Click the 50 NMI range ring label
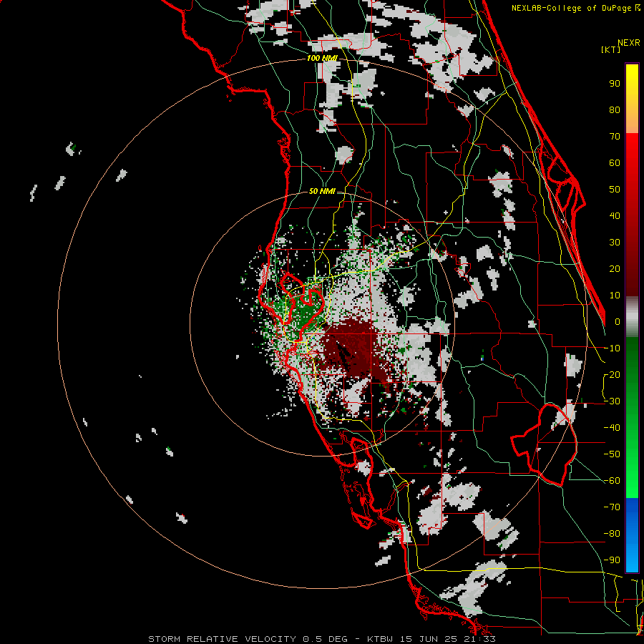644x644 pixels. (x=322, y=191)
